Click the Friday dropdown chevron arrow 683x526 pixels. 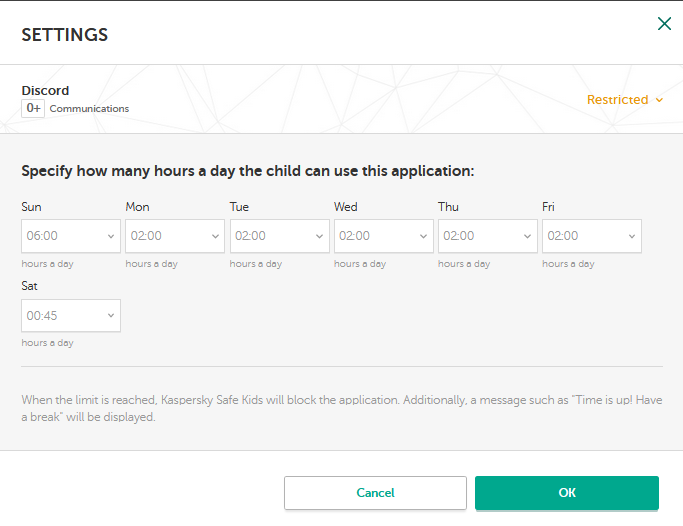(x=631, y=237)
